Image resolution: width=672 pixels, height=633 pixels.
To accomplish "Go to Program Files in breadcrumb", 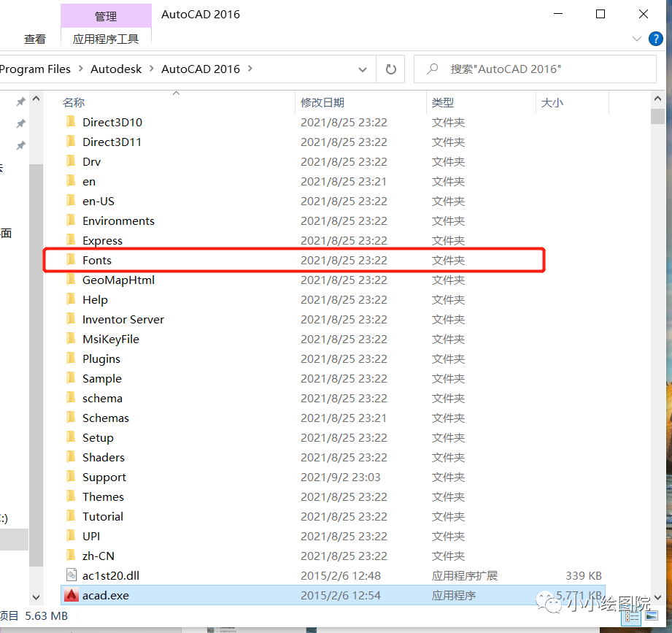I will (x=35, y=69).
